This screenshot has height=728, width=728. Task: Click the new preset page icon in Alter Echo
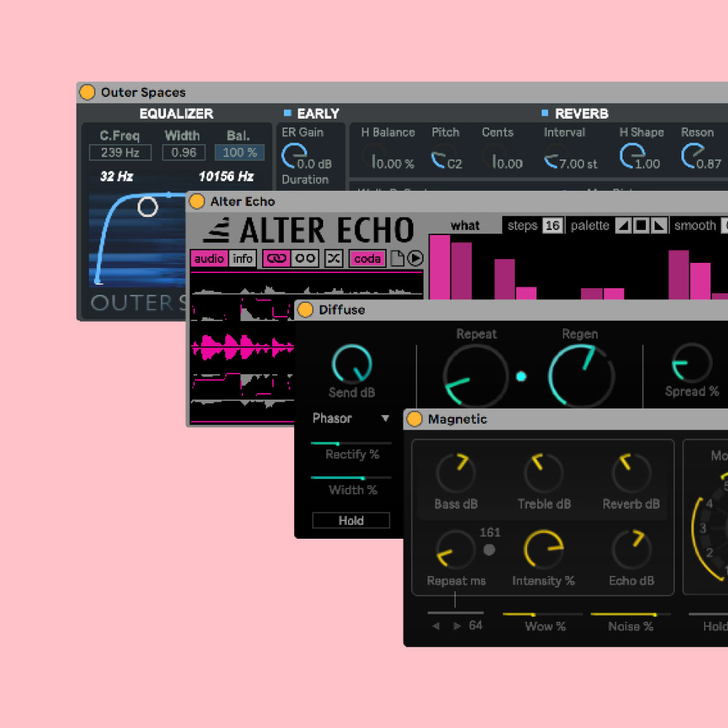tap(398, 258)
